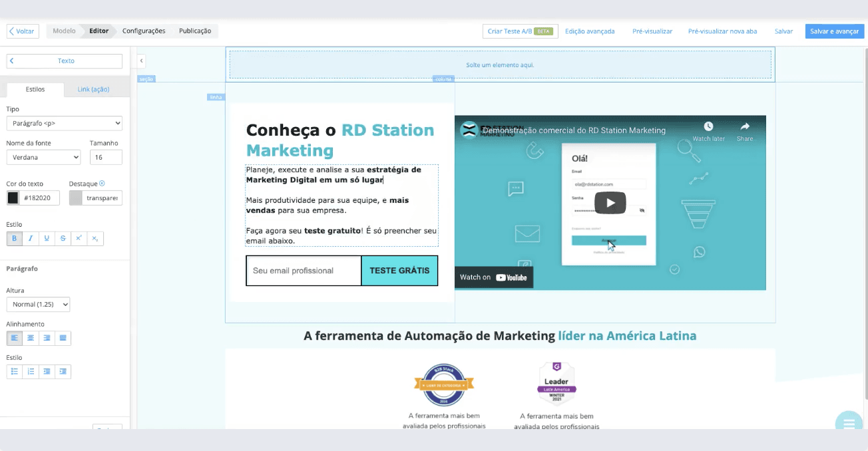Toggle bold text style
868x451 pixels.
coord(14,238)
